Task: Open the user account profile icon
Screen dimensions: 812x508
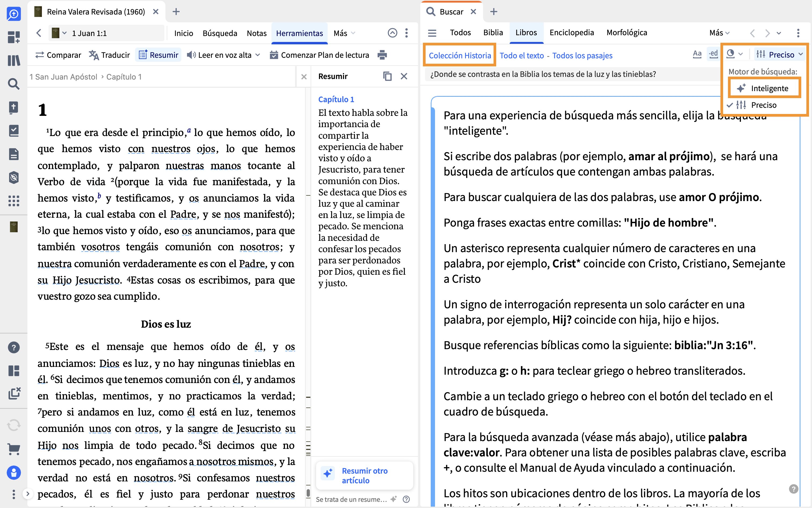Action: pyautogui.click(x=14, y=473)
